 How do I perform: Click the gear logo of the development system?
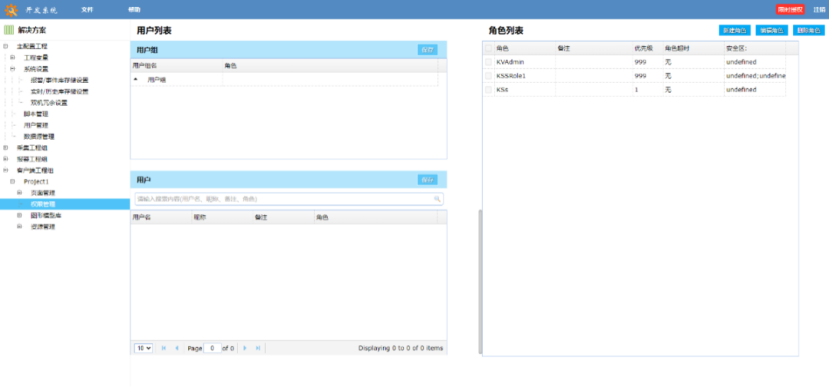point(12,10)
